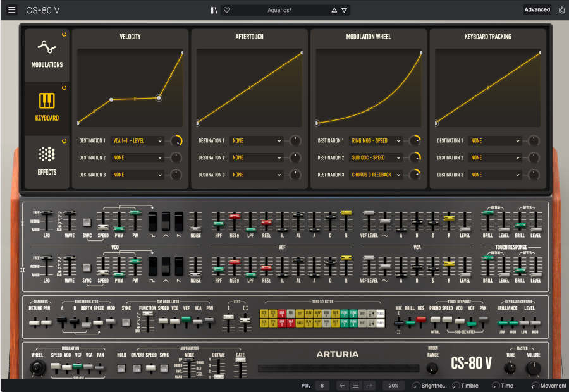Viewport: 569px width, 392px height.
Task: Open the hamburger menu
Action: click(11, 9)
